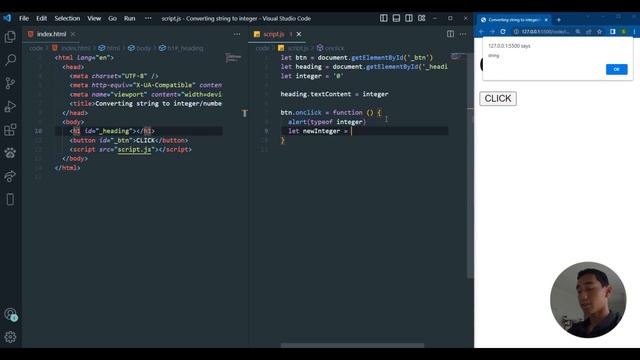The image size is (640, 360).
Task: Click the share arrow icon in the activity bar
Action: [10, 176]
